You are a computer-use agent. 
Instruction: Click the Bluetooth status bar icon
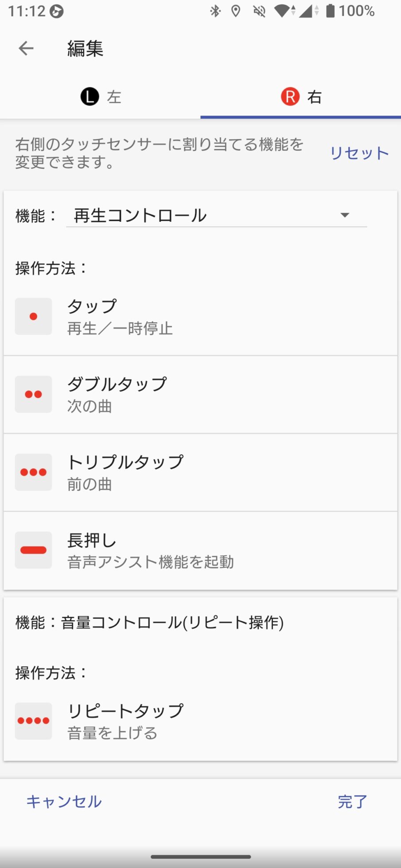coord(215,11)
